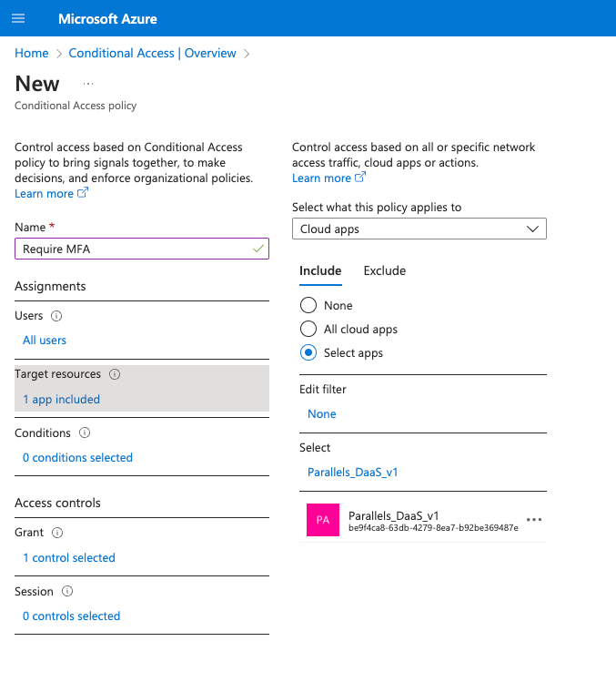
Task: Click the Grant info icon
Action: 57,533
